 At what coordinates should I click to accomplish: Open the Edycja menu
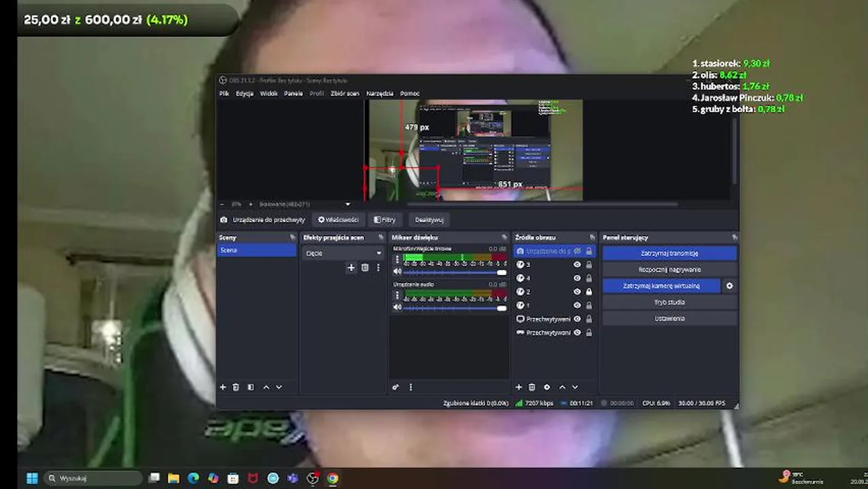pos(245,94)
